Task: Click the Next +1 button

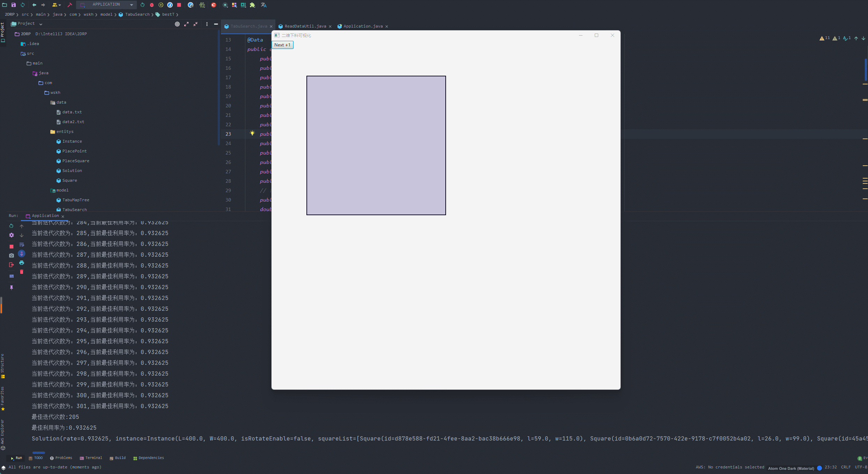Action: pos(282,45)
